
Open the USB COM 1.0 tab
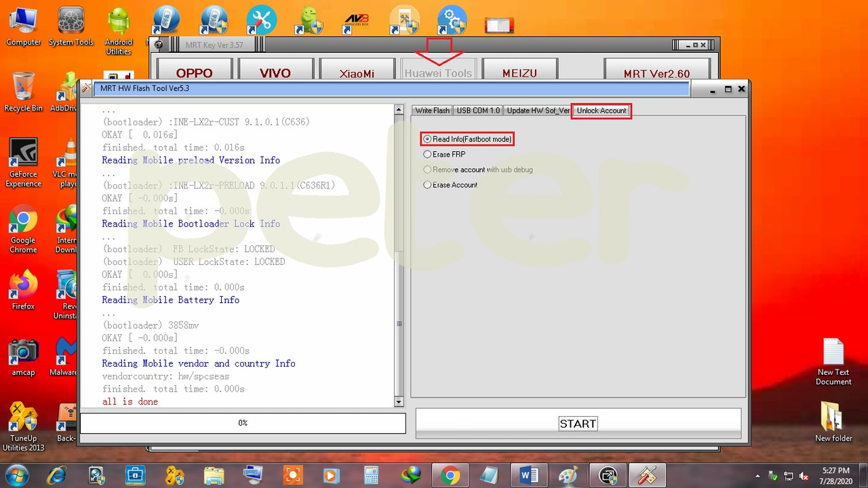click(478, 110)
